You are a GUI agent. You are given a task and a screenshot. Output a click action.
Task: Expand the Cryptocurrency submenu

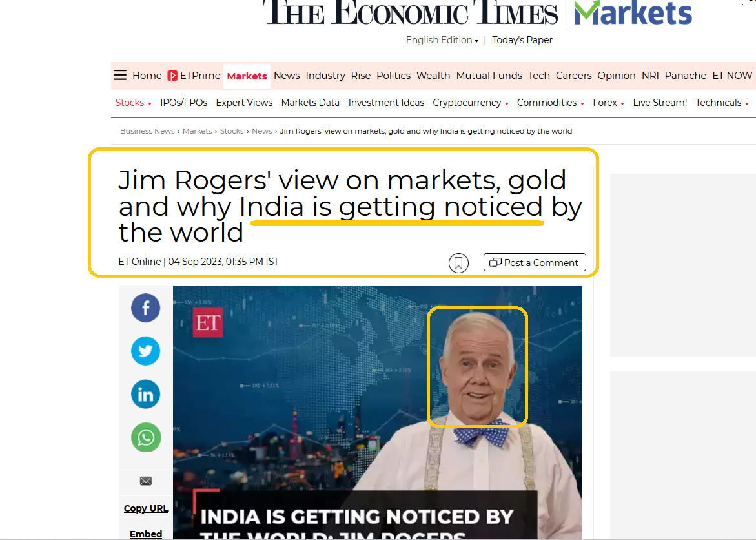click(471, 103)
